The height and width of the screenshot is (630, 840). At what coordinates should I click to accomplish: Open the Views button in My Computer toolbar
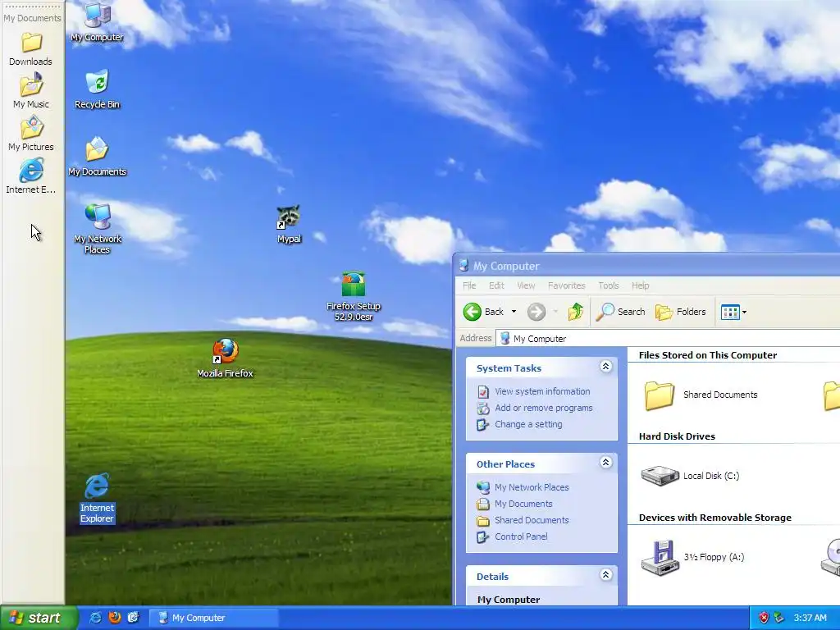[x=733, y=312]
